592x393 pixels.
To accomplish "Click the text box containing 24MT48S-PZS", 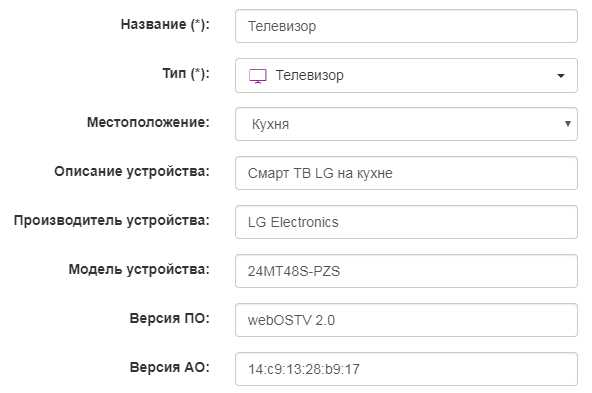I will click(406, 271).
